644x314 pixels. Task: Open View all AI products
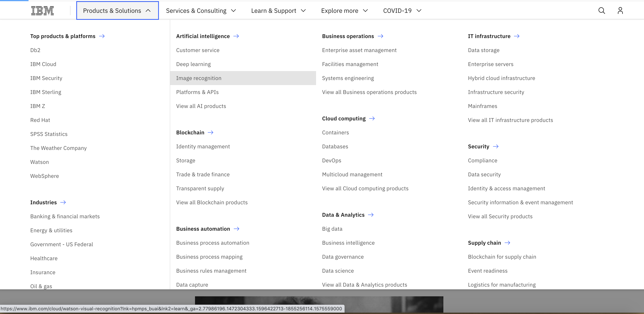click(201, 106)
